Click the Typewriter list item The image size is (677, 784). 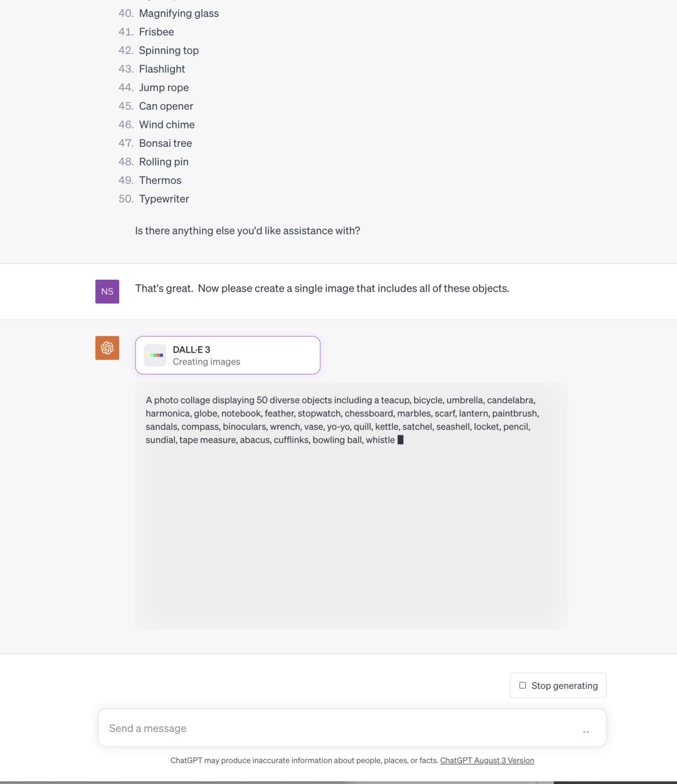pos(164,199)
